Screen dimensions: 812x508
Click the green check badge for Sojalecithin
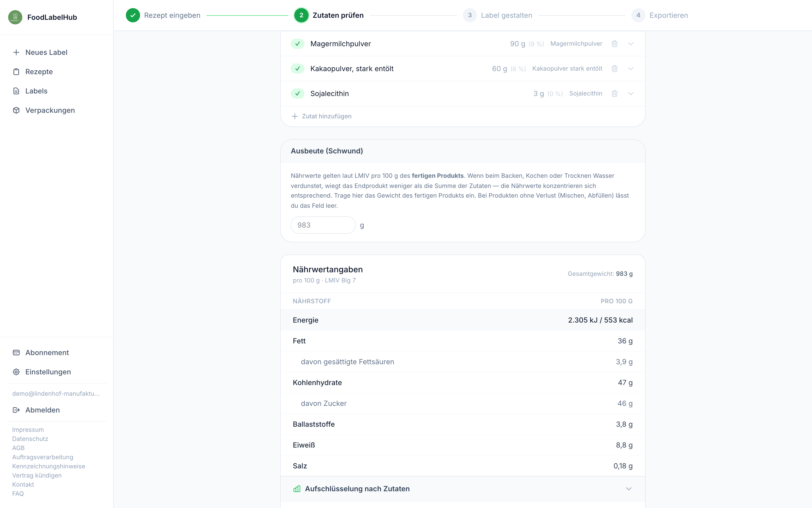click(x=297, y=93)
